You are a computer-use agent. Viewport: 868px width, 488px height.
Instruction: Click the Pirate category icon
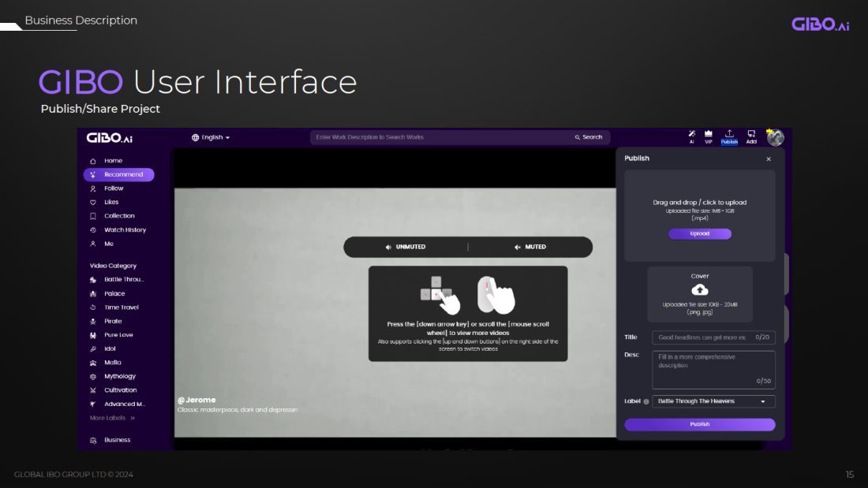click(93, 322)
